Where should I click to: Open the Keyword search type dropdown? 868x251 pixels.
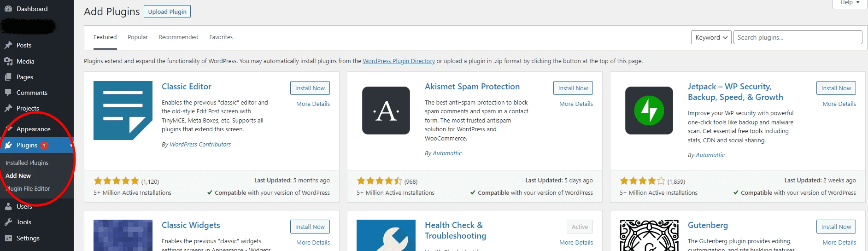[x=711, y=37]
